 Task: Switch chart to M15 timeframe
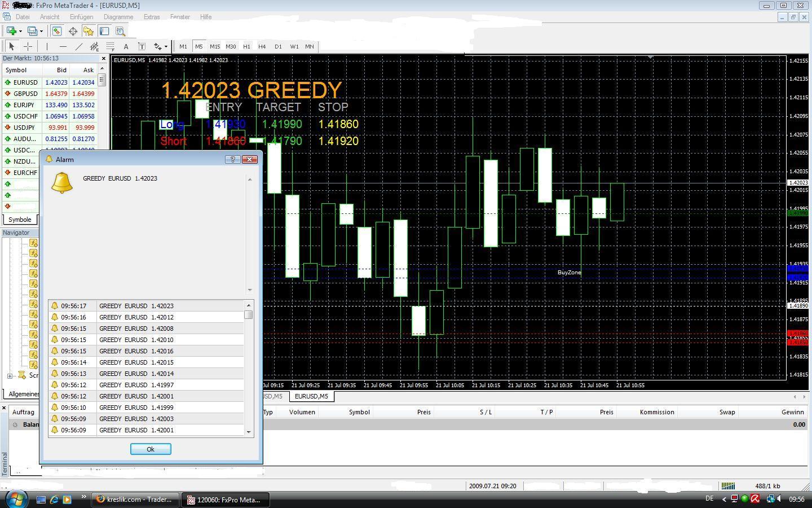(x=215, y=46)
